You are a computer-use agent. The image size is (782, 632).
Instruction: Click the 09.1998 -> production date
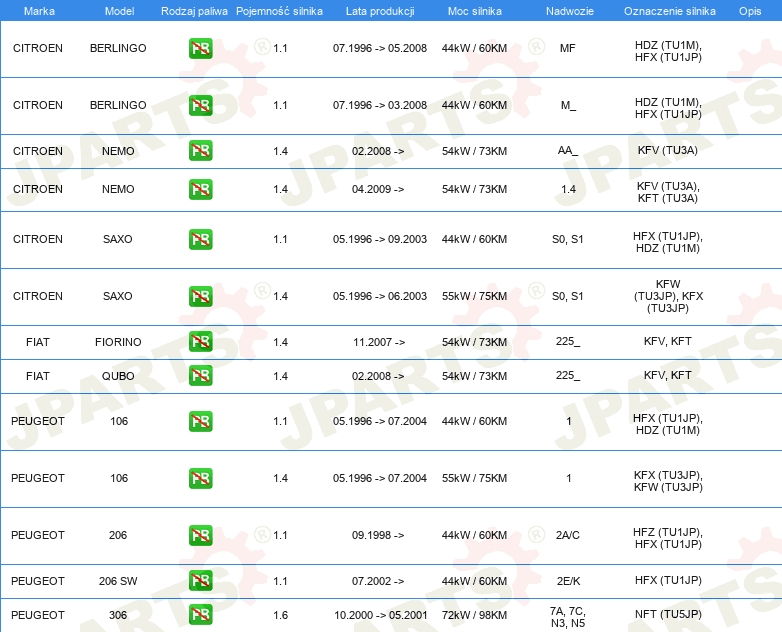click(378, 535)
